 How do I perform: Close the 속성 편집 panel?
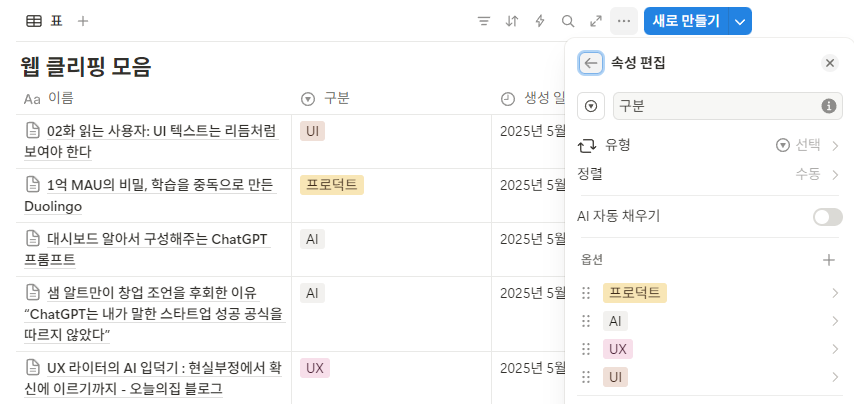tap(829, 64)
